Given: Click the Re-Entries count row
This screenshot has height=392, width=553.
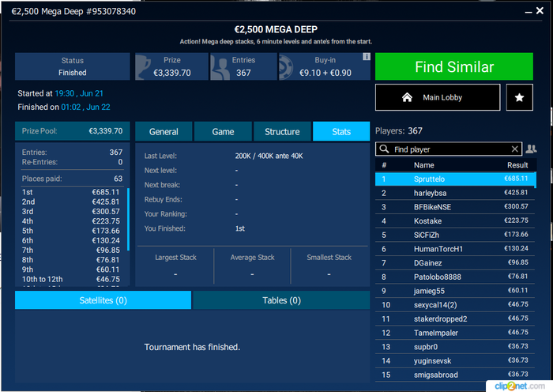Looking at the screenshot, I should pos(72,162).
